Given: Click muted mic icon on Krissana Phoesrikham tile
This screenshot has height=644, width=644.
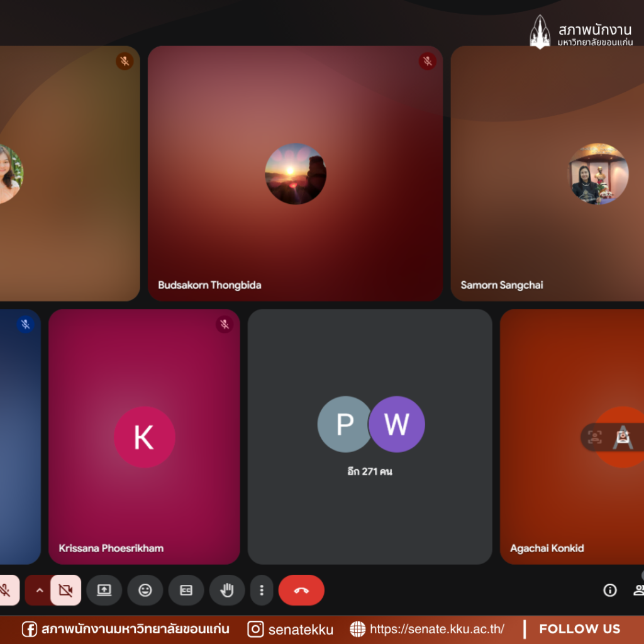Looking at the screenshot, I should coord(225,325).
